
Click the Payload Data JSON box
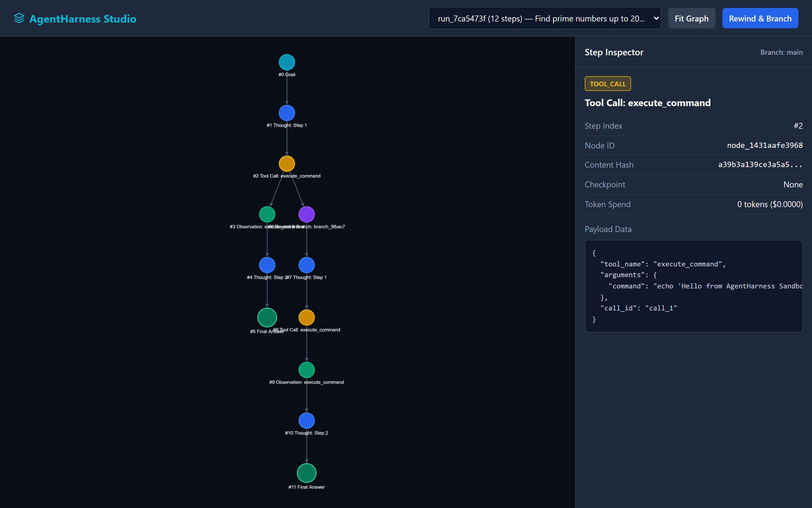[x=694, y=286]
